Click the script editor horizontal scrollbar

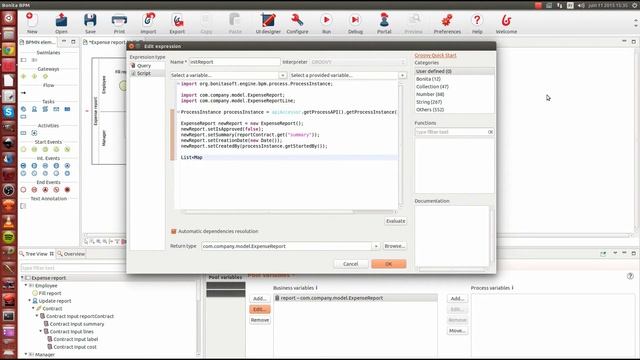click(288, 212)
